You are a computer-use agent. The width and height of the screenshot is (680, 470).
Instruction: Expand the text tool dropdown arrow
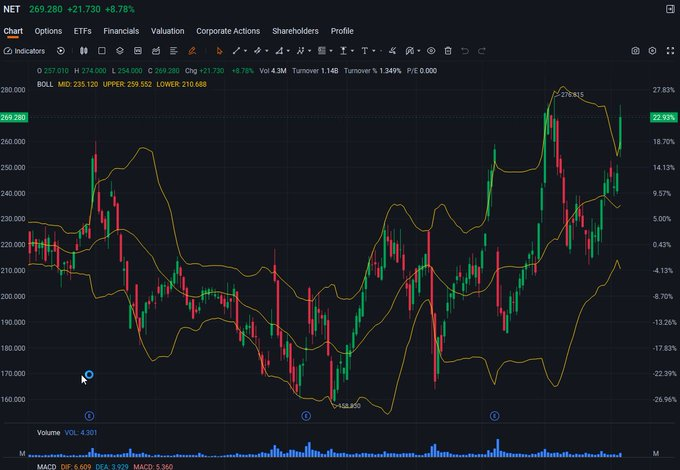(374, 51)
